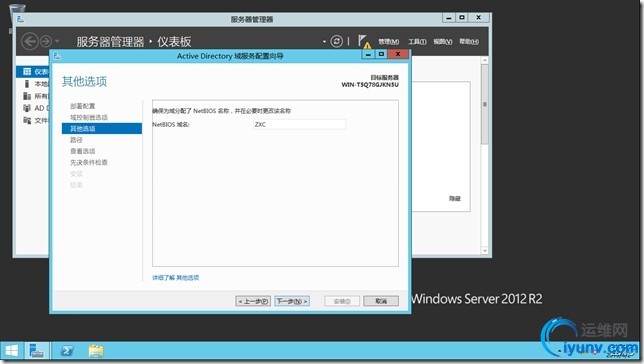Image resolution: width=644 pixels, height=364 pixels.
Task: Close the AD DS configuration wizard
Action: coord(398,54)
